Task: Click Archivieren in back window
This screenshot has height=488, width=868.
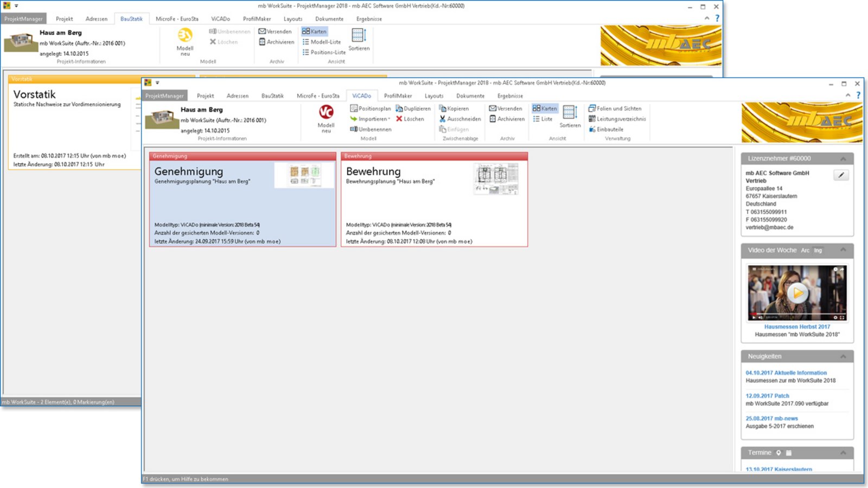Action: click(x=276, y=42)
